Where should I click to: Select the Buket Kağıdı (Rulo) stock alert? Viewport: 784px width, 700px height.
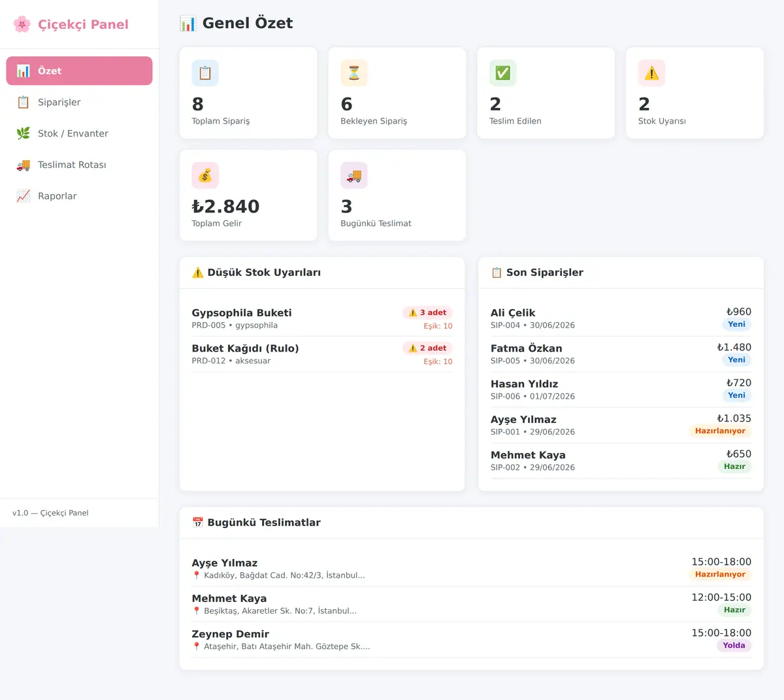pos(322,354)
